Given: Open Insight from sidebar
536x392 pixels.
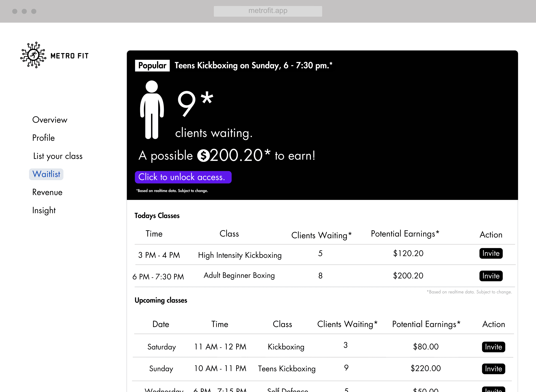Looking at the screenshot, I should pos(44,210).
